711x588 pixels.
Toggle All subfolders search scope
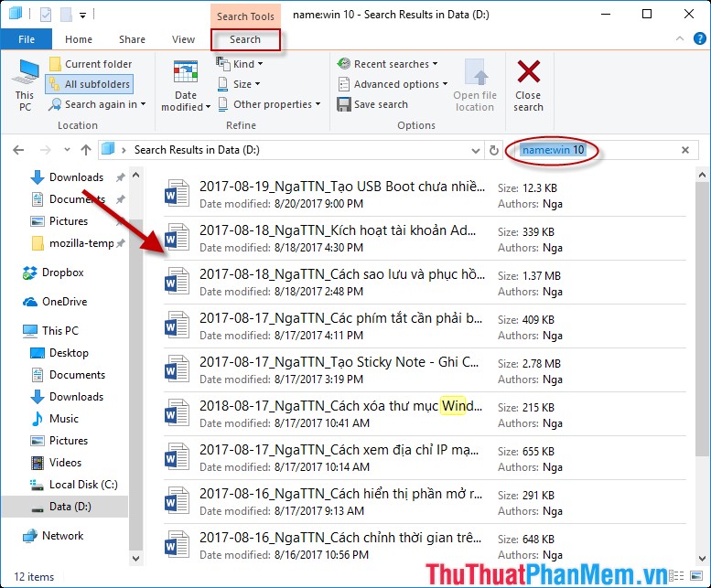90,84
